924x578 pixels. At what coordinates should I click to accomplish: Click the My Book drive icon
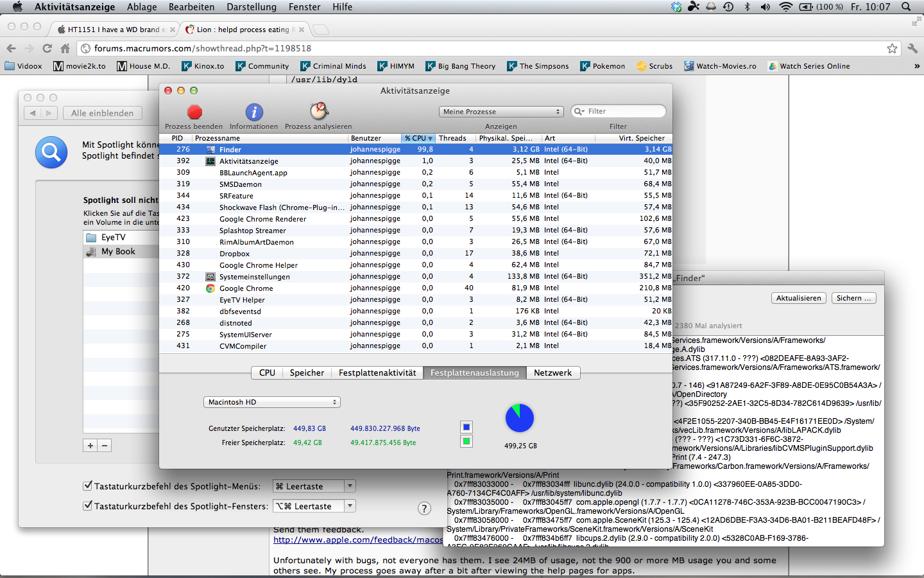[91, 252]
